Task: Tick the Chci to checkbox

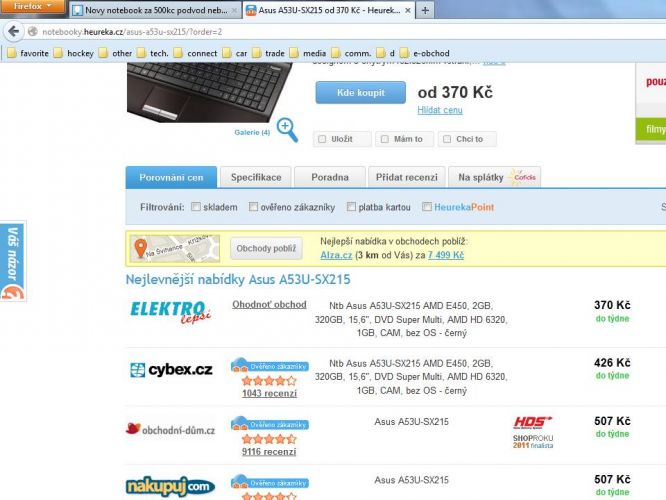Action: [447, 139]
